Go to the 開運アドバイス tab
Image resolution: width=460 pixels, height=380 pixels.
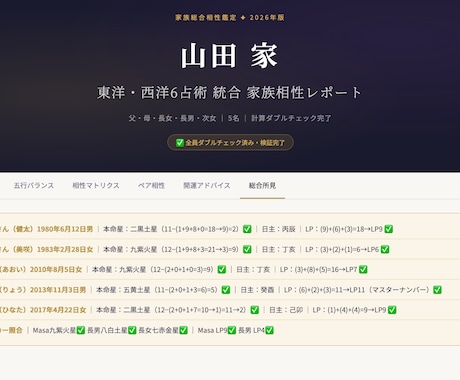click(207, 186)
